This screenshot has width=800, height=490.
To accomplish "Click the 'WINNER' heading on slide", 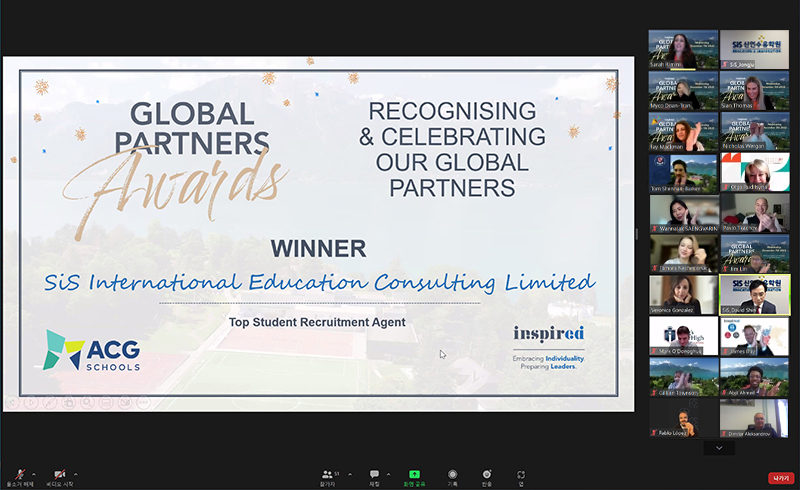I will (x=318, y=249).
